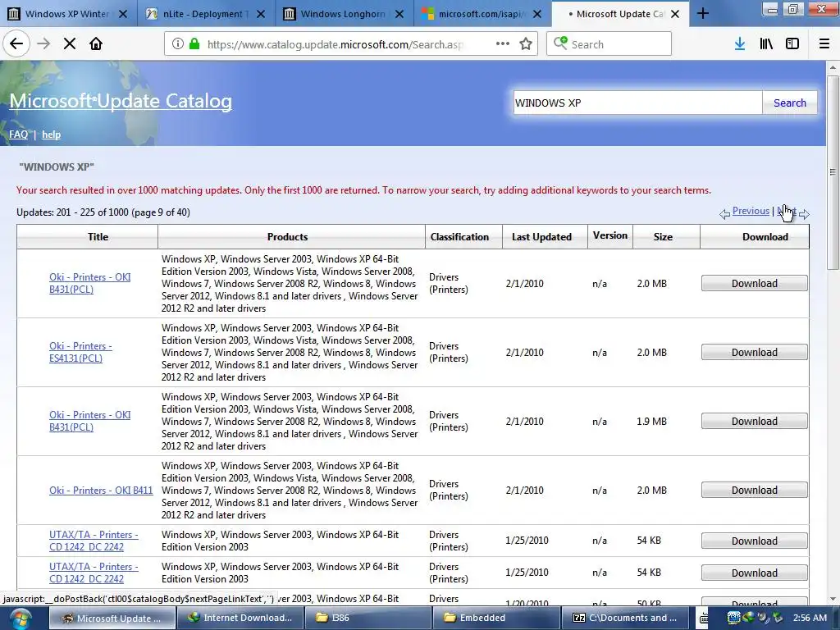The image size is (840, 630).
Task: Click the keyboard language bar icon in the taskbar
Action: [x=704, y=619]
